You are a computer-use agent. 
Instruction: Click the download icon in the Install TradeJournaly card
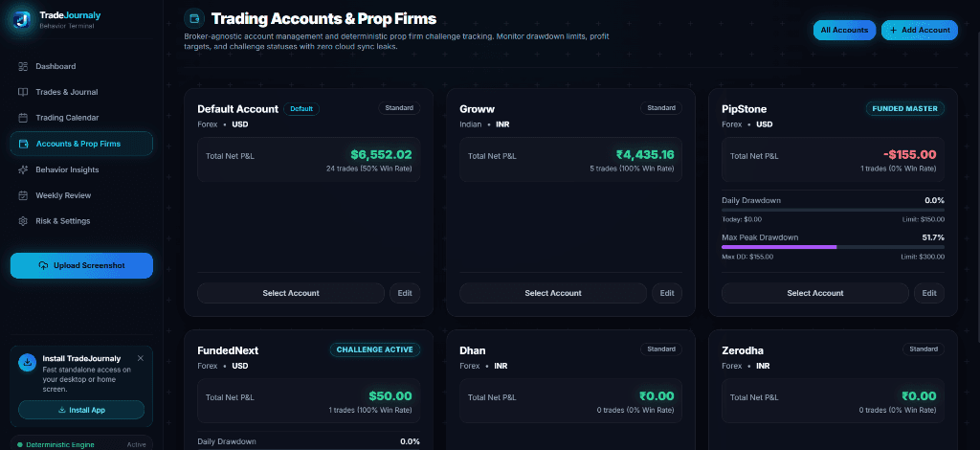[x=28, y=363]
